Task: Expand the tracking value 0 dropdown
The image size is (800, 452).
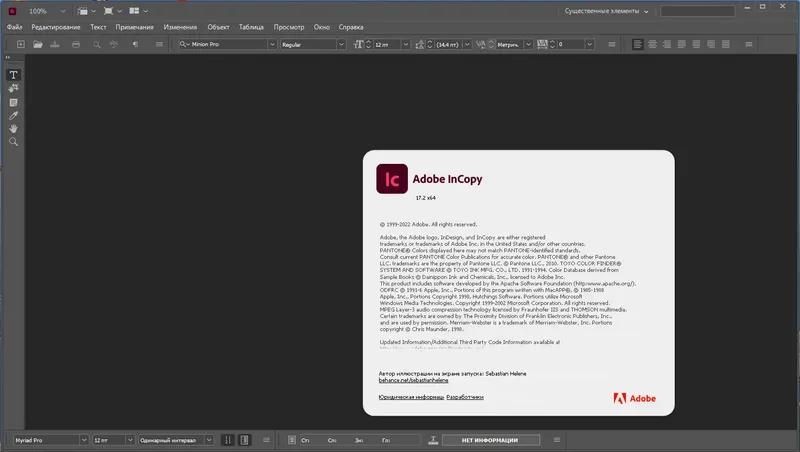Action: (589, 44)
